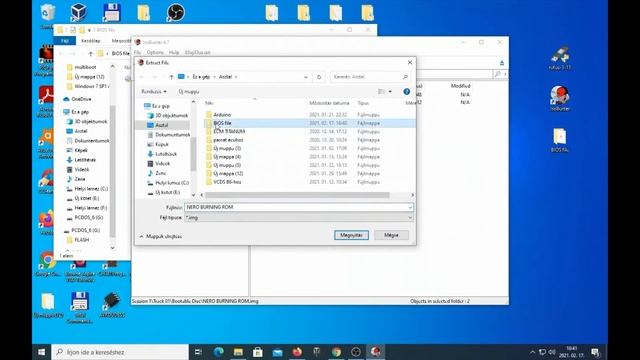Expand the address bar history dropdown in dialog

click(306, 77)
